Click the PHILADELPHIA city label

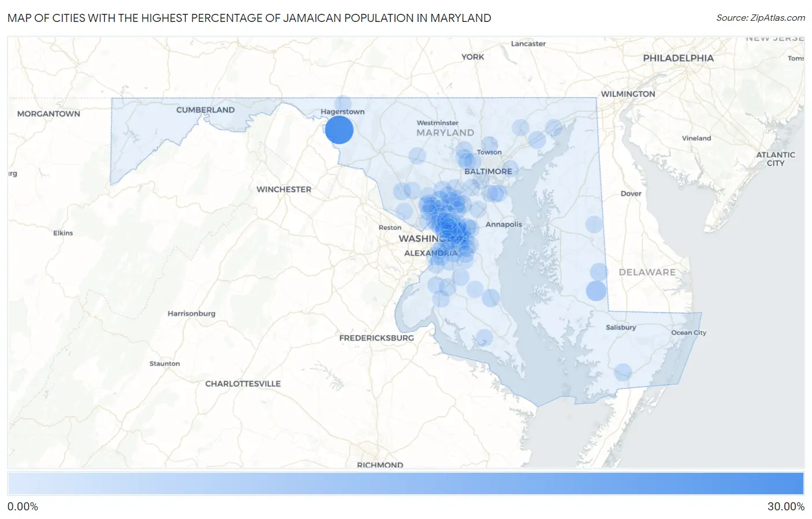(x=678, y=58)
